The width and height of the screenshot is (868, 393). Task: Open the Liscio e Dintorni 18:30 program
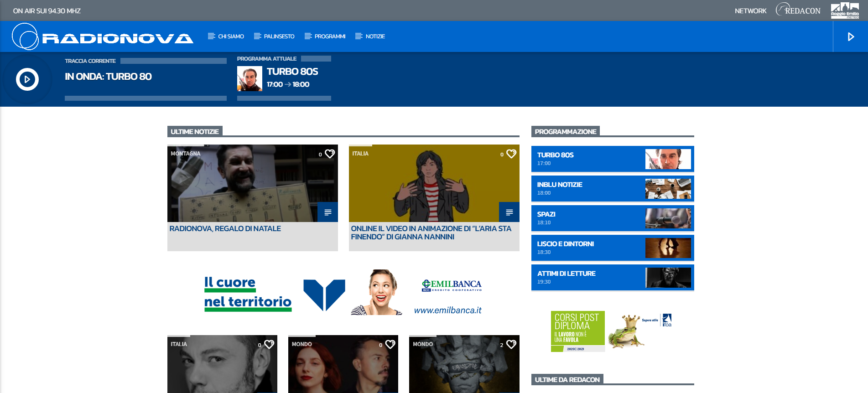click(613, 248)
